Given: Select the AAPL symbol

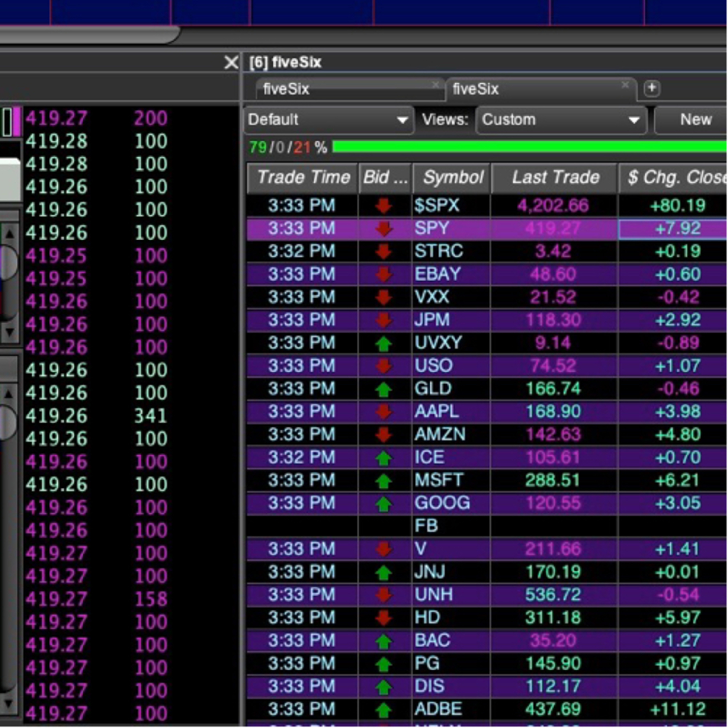Looking at the screenshot, I should [437, 412].
